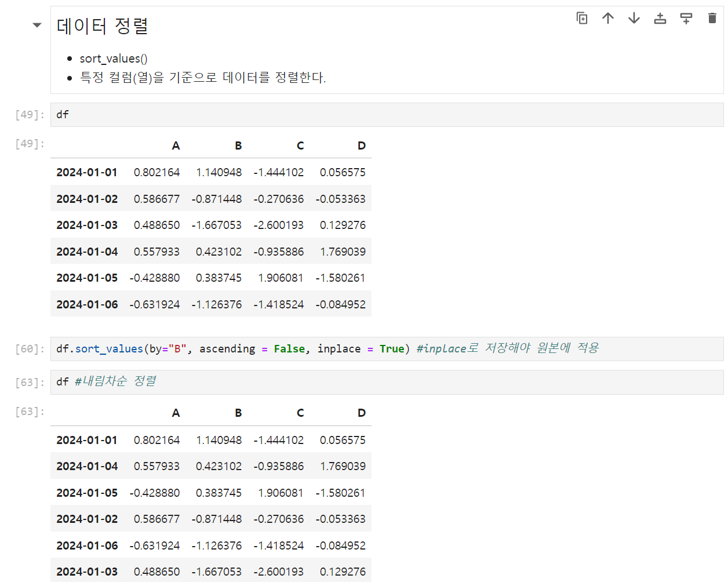Screen dimensions: 728x582
Task: Click the [63] output prompt label
Action: [30, 412]
